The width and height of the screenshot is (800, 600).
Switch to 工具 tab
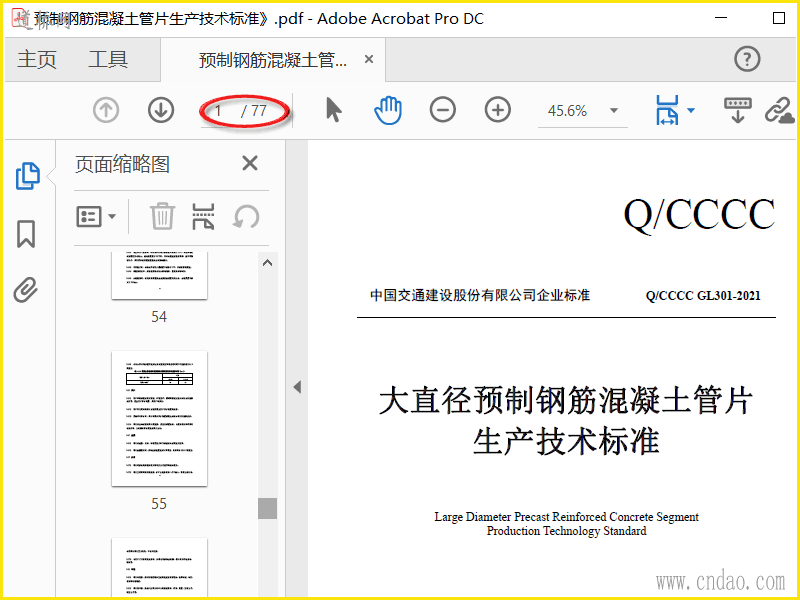click(108, 59)
